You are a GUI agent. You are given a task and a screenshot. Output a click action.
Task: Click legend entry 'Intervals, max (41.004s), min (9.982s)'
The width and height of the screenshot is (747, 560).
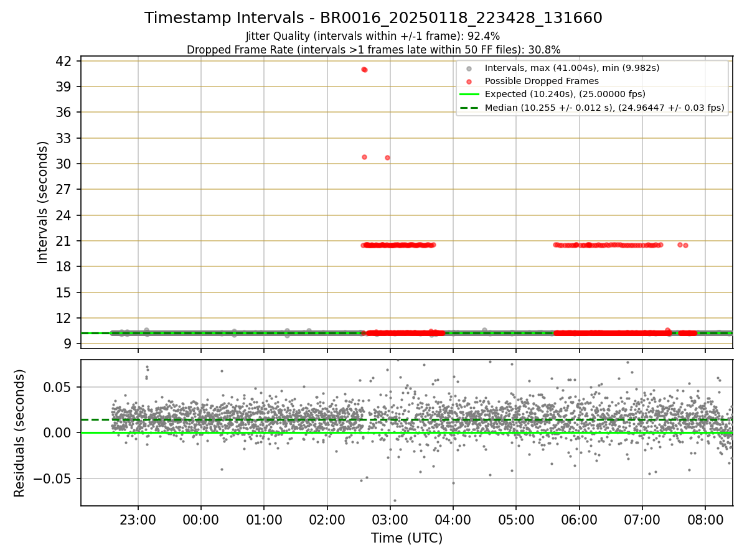pos(572,67)
